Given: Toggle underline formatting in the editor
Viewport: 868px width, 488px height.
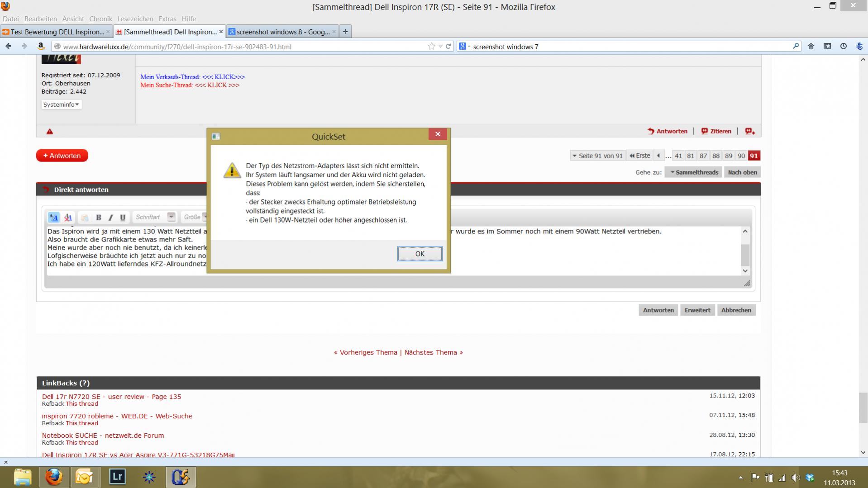Looking at the screenshot, I should coord(123,218).
